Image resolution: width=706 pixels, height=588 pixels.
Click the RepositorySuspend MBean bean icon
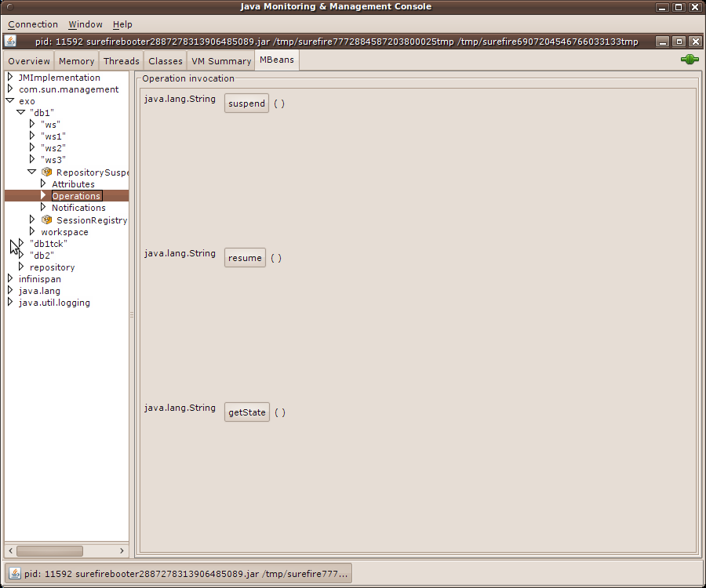click(47, 172)
